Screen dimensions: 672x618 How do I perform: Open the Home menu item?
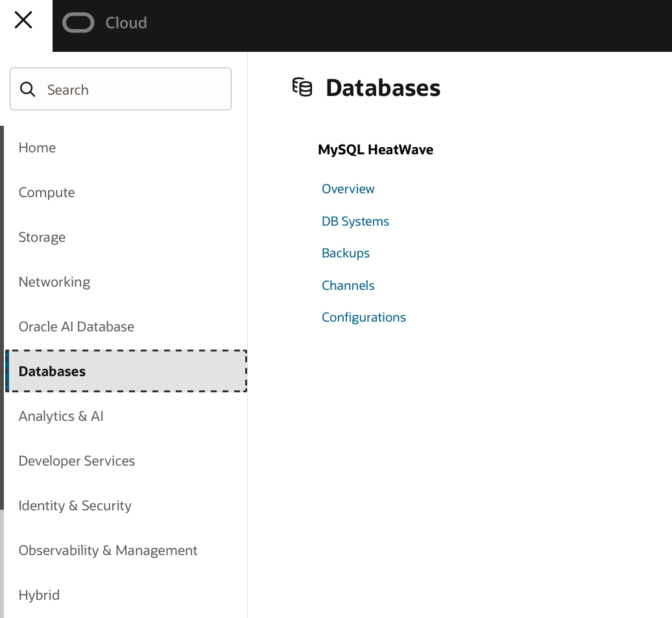point(37,148)
